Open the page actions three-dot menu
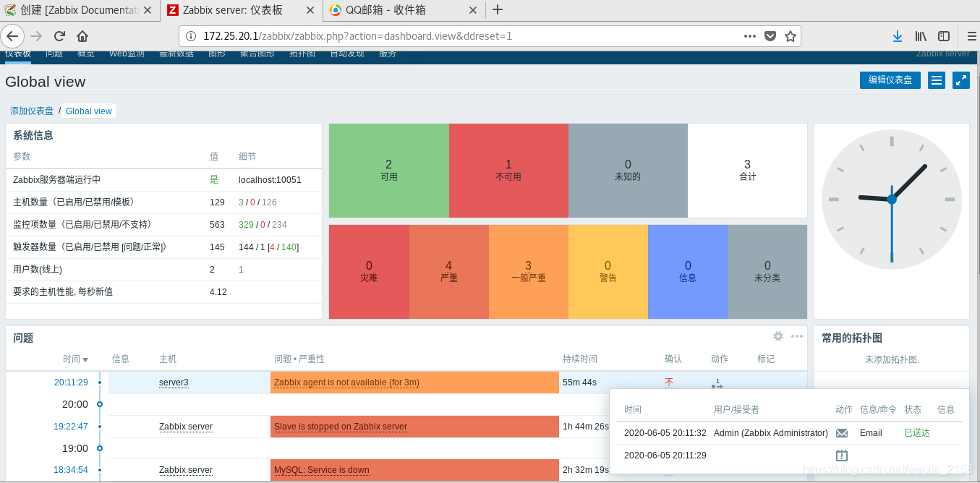Screen dimensions: 980x483 (x=751, y=36)
